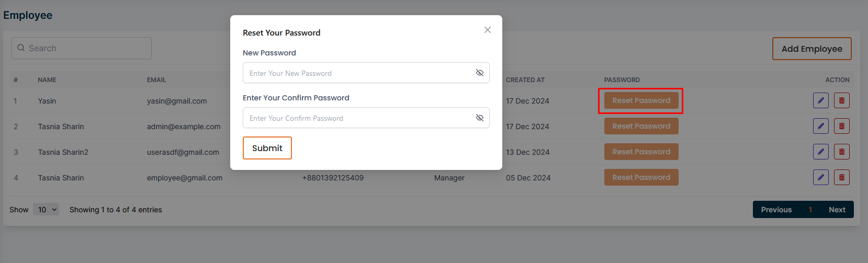
Task: Toggle visibility of the New Password field
Action: point(479,73)
